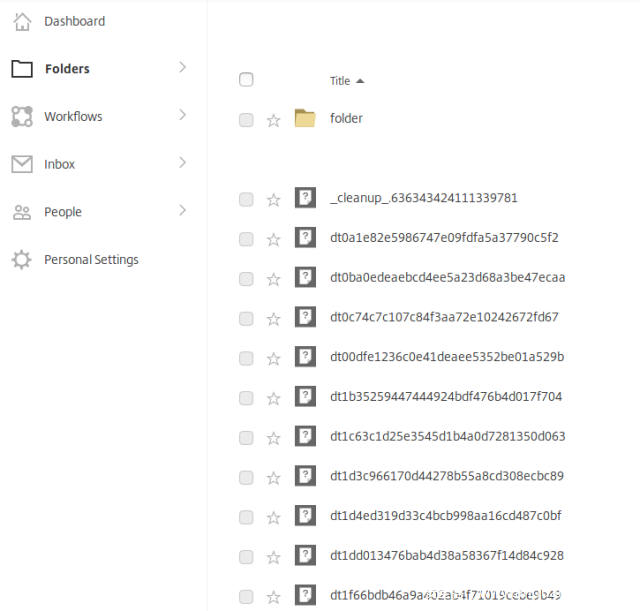Viewport: 640px width, 611px height.
Task: Expand the Workflows chevron
Action: [x=182, y=115]
